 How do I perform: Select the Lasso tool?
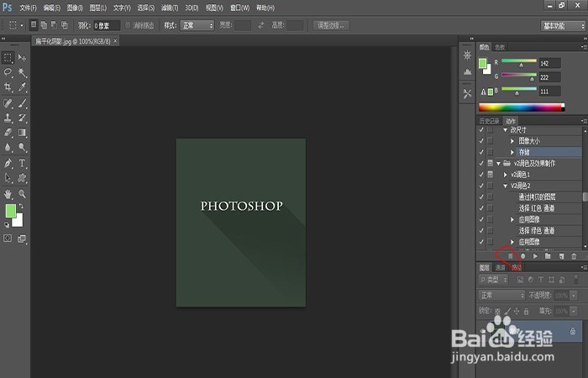pos(8,72)
